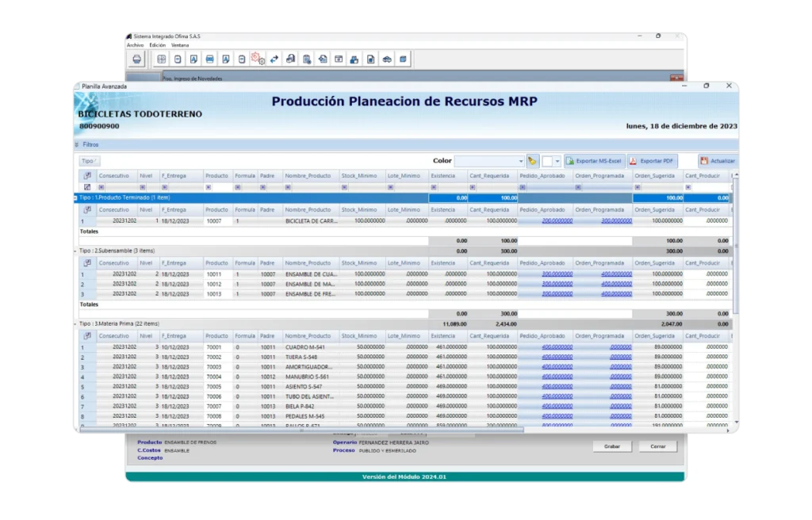This screenshot has height=520, width=812.
Task: Open column chooser icon in Materia Prima header
Action: [87, 336]
